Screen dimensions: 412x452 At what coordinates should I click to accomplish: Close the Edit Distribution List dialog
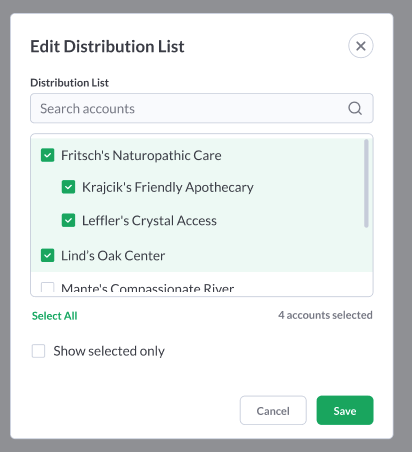[x=361, y=46]
